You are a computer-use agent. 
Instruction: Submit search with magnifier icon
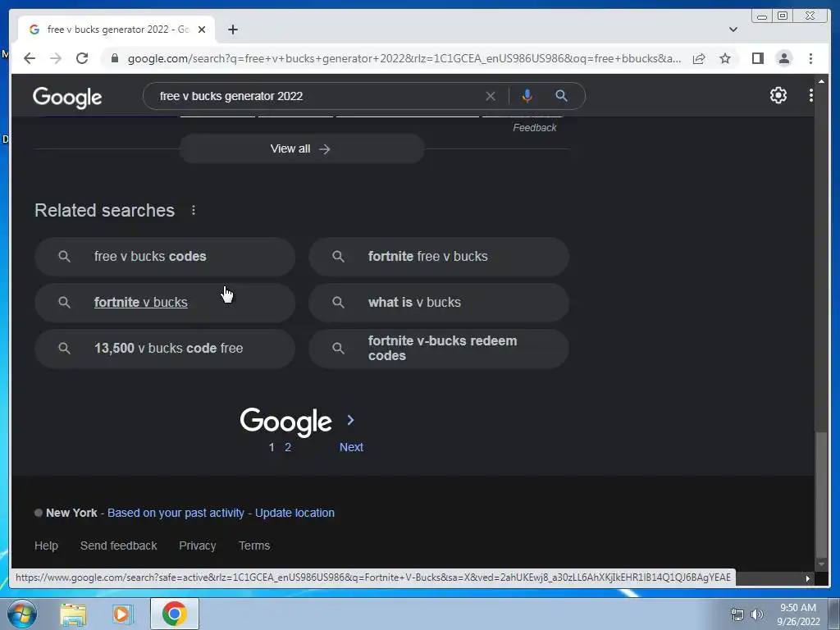pyautogui.click(x=561, y=96)
